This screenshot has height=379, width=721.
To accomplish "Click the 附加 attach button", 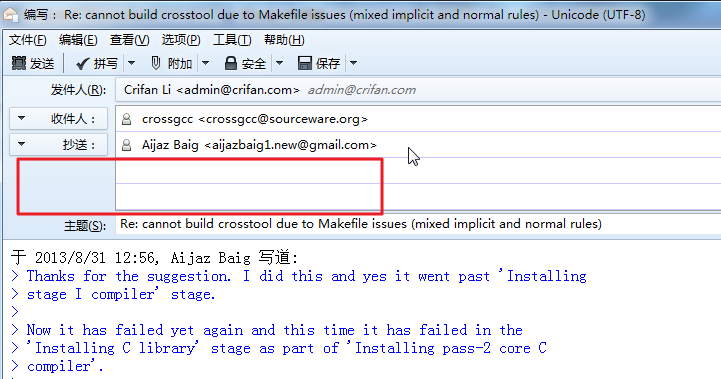I will [x=172, y=63].
